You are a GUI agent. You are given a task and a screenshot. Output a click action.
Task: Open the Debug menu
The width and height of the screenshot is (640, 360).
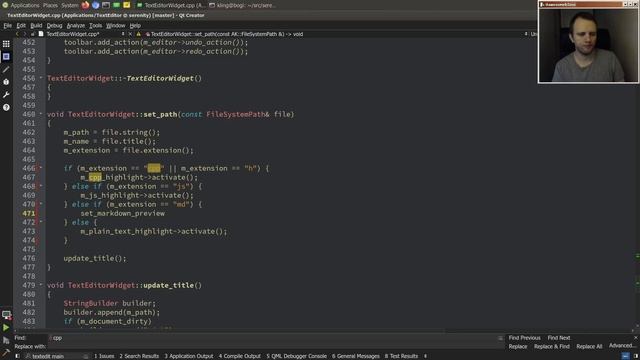[54, 25]
